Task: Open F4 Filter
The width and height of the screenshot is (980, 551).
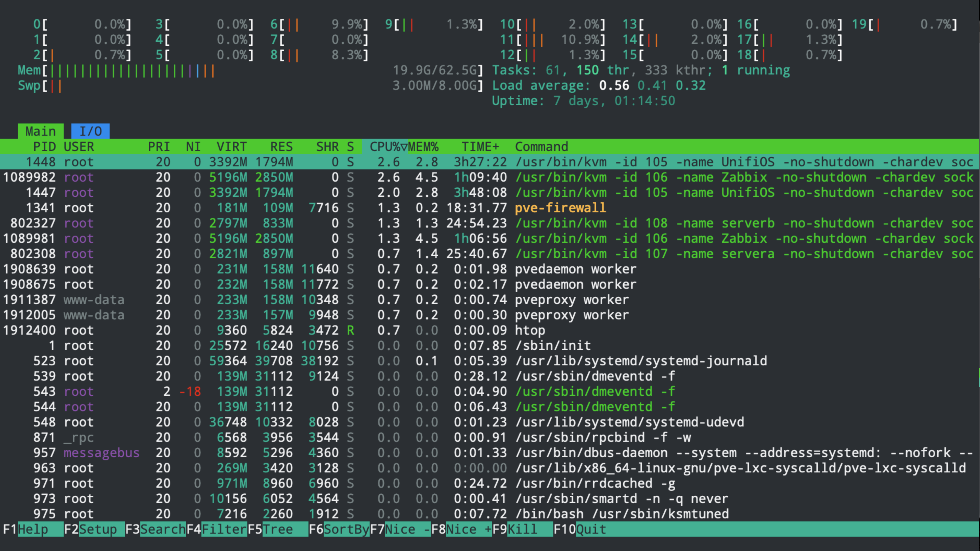Action: 217,529
